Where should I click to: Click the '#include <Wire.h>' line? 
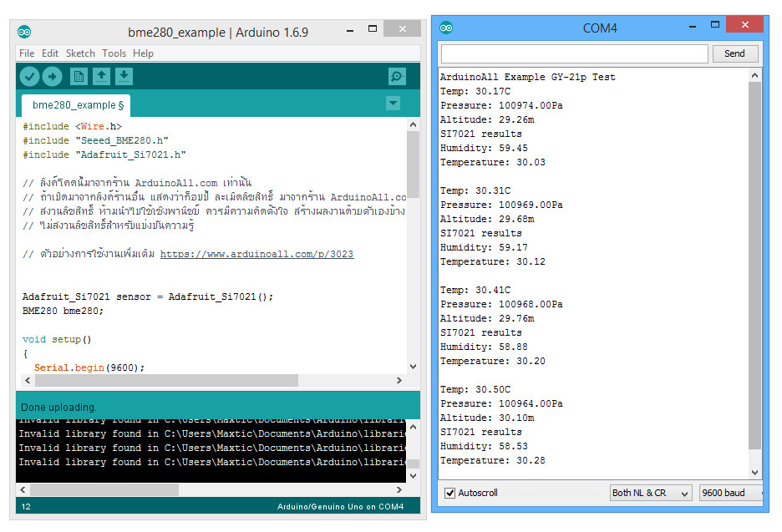73,127
